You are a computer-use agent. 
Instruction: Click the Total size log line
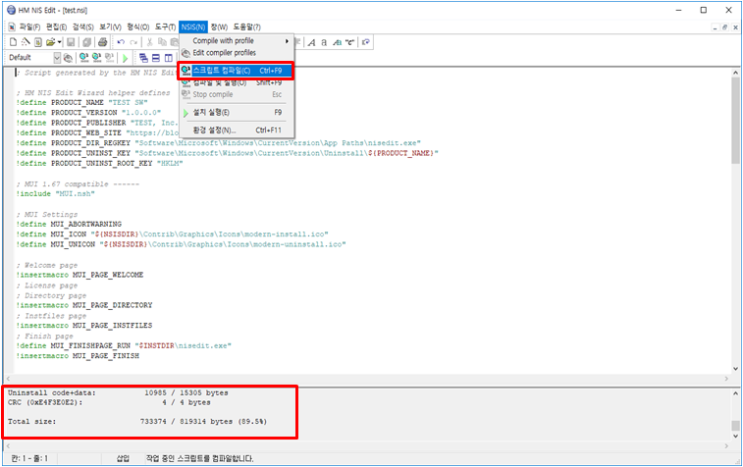137,422
